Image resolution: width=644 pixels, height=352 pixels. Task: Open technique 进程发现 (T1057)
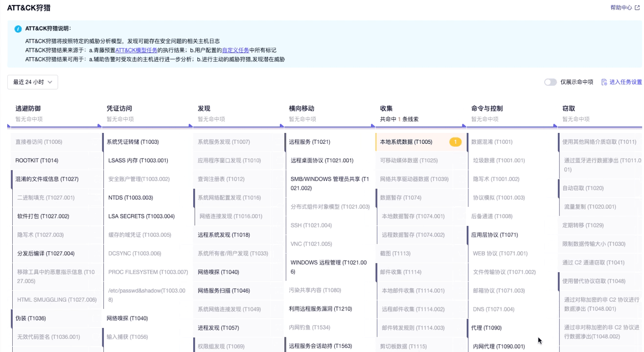pyautogui.click(x=218, y=328)
